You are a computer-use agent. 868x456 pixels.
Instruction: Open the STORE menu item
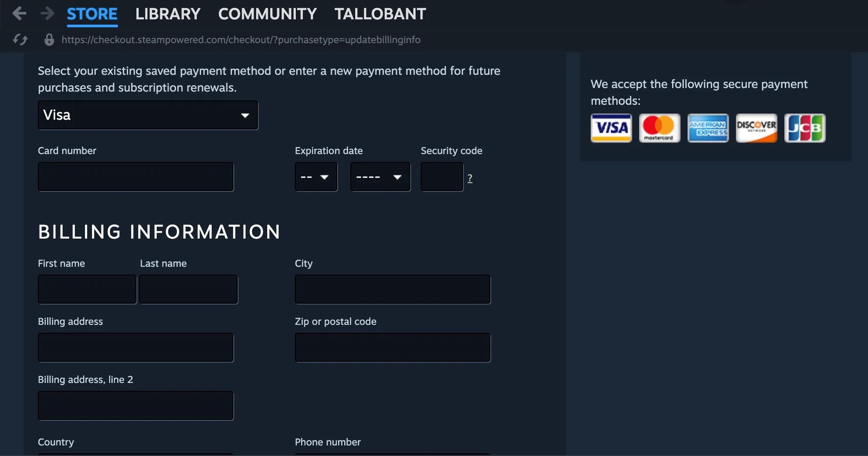[x=92, y=14]
